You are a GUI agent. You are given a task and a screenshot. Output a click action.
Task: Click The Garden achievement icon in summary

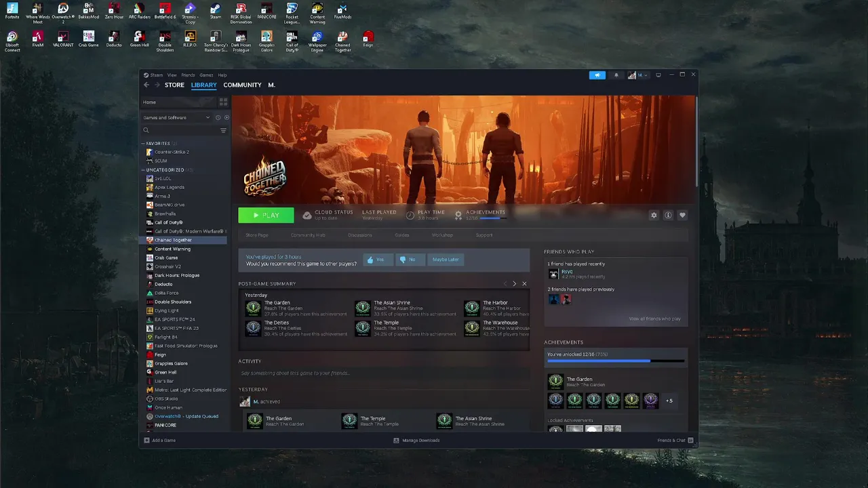pos(253,308)
